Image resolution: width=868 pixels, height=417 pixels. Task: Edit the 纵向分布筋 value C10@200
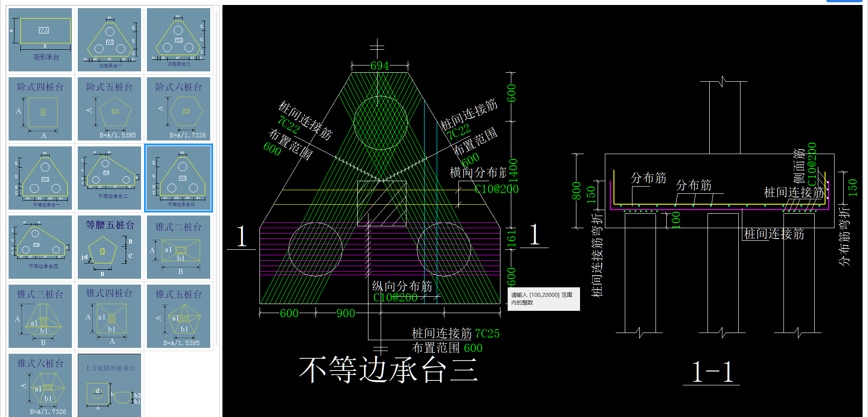tap(395, 297)
